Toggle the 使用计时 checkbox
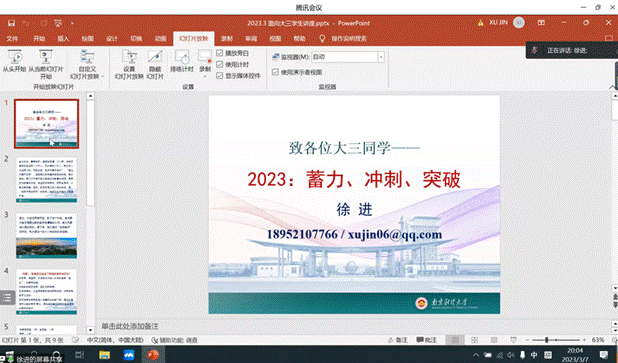The height and width of the screenshot is (363, 618). pos(220,64)
